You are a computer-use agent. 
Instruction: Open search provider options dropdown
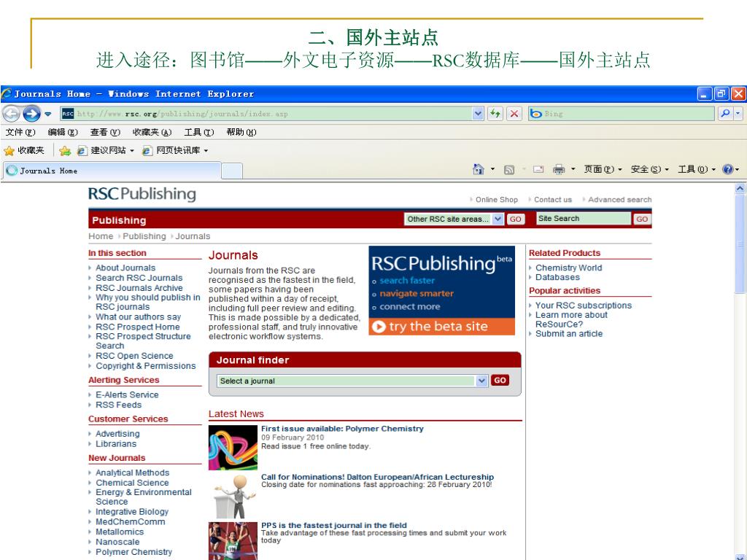point(738,113)
